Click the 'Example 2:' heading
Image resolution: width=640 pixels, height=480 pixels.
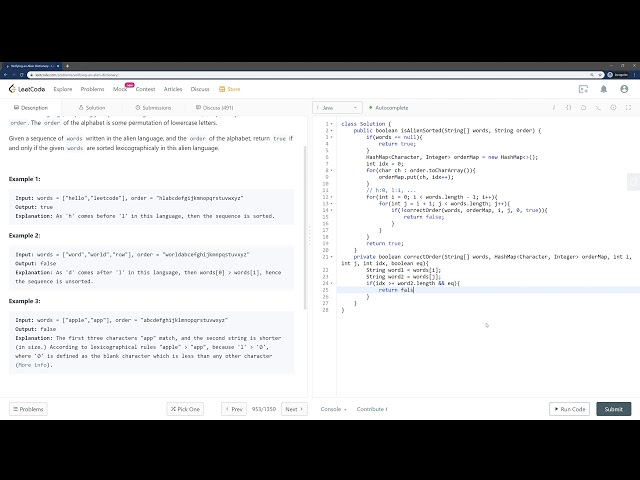24,236
